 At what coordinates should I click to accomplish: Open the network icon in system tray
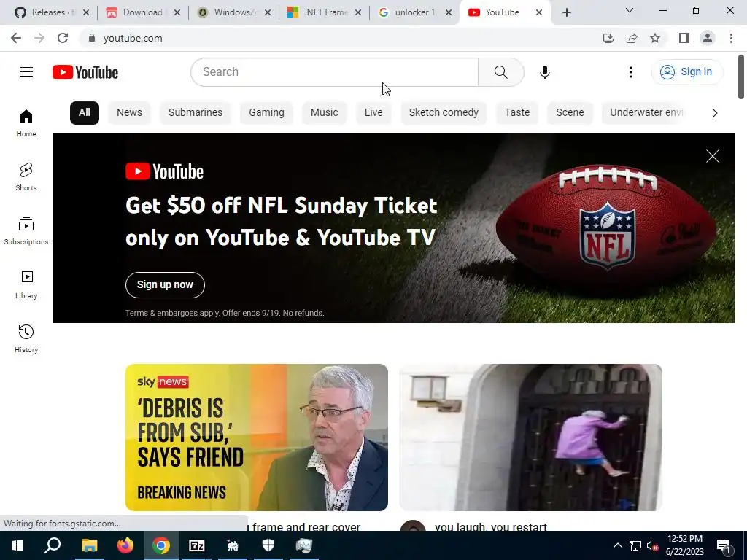635,545
